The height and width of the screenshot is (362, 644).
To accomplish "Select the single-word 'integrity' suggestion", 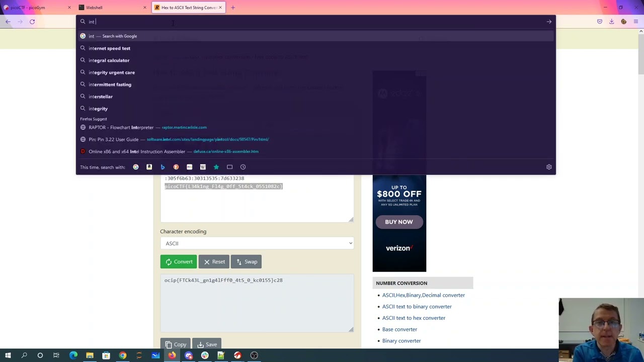I will click(x=316, y=109).
